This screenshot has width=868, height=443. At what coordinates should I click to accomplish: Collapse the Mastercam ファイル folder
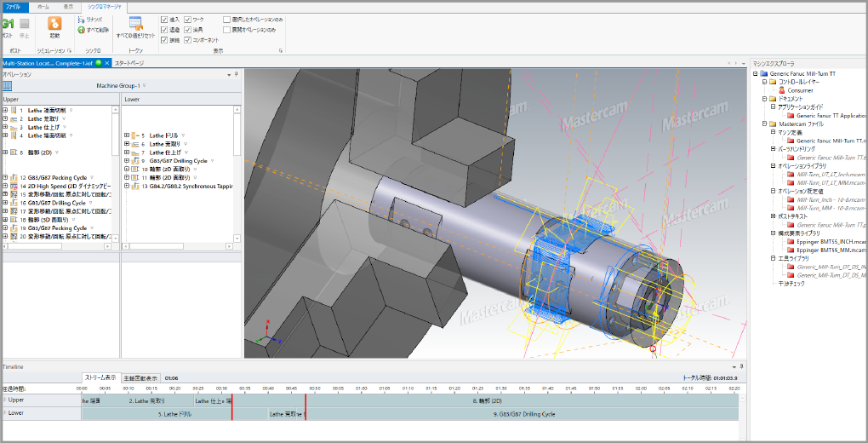pos(764,124)
